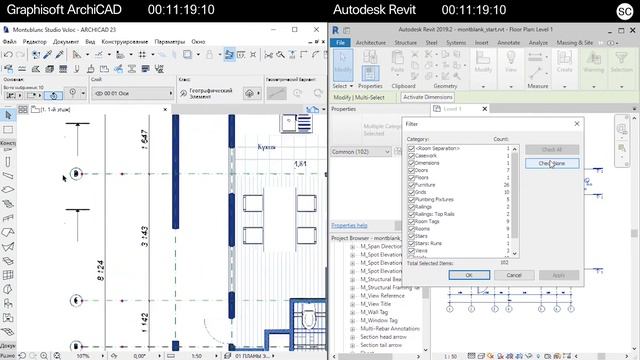Click the Revit navigation wheel in the view

pyautogui.click(x=622, y=130)
